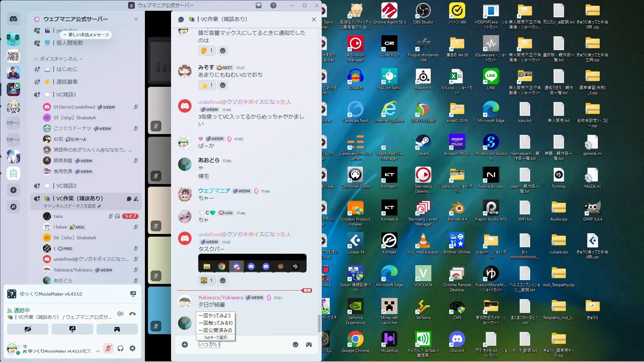Jump to 新しい未読メッセージ button
Image resolution: width=644 pixels, height=362 pixels.
click(86, 35)
